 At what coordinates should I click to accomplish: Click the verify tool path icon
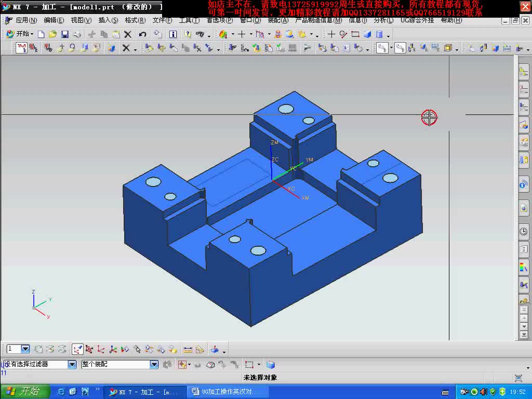pyautogui.click(x=257, y=48)
